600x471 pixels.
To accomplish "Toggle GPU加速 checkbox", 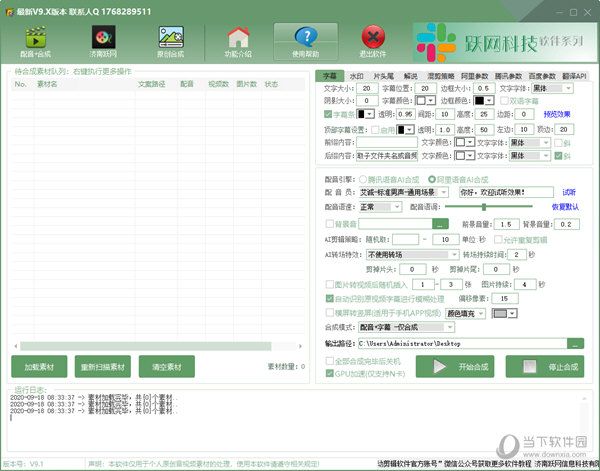I will click(x=330, y=373).
